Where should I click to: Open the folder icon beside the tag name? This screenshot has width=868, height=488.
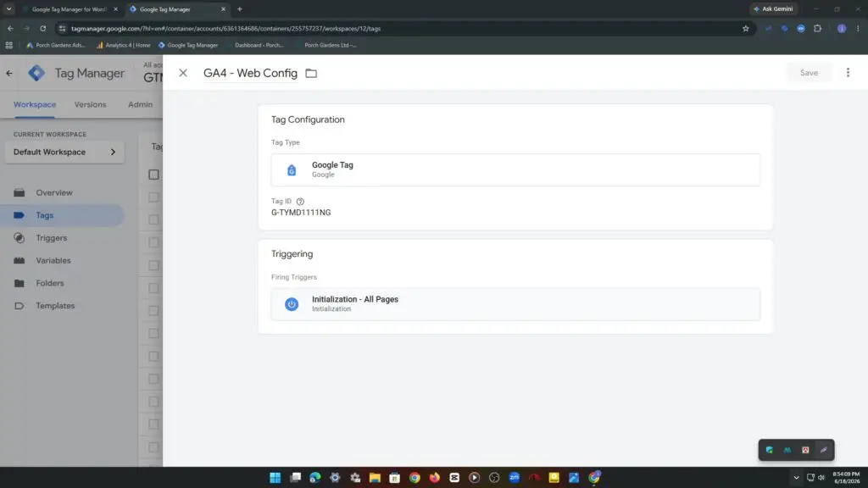click(x=311, y=73)
